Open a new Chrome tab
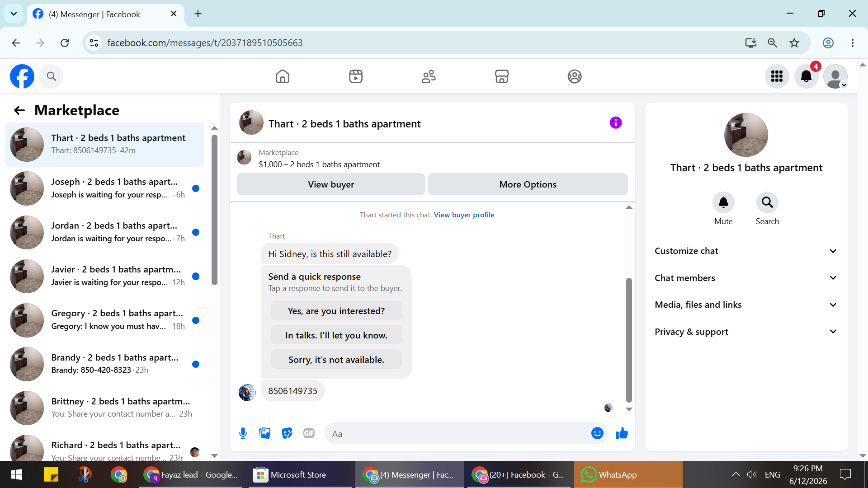Image resolution: width=868 pixels, height=488 pixels. [x=198, y=14]
